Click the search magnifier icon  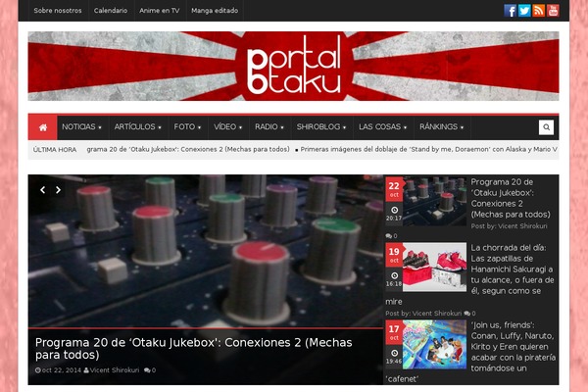click(x=546, y=127)
